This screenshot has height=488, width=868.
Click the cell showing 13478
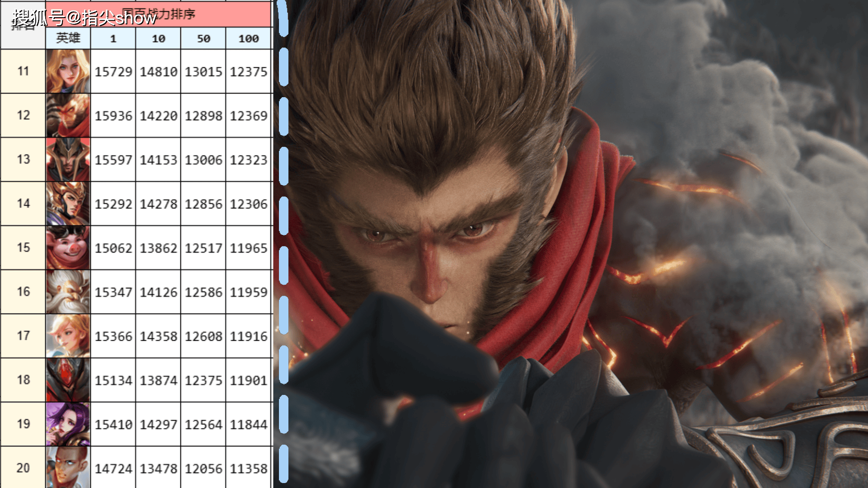158,468
